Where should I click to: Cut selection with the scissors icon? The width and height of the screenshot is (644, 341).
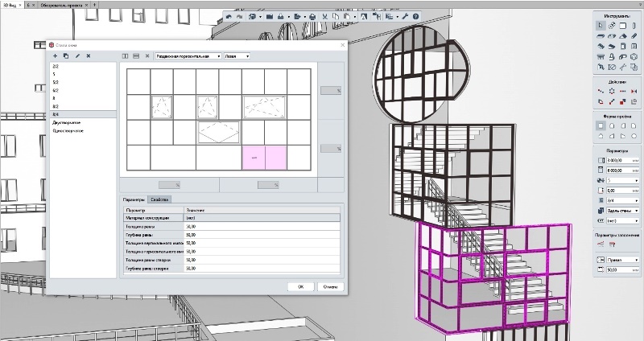325,17
